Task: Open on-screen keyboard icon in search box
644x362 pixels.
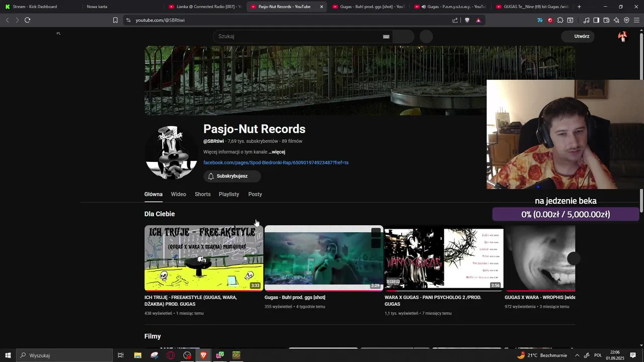Action: click(386, 36)
